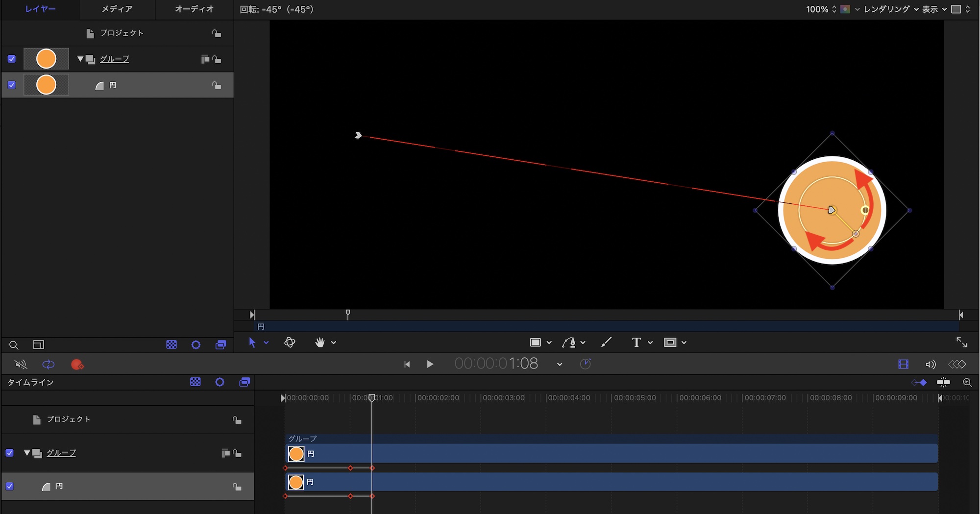Select the 3D transform tool
This screenshot has width=980, height=514.
[x=290, y=343]
